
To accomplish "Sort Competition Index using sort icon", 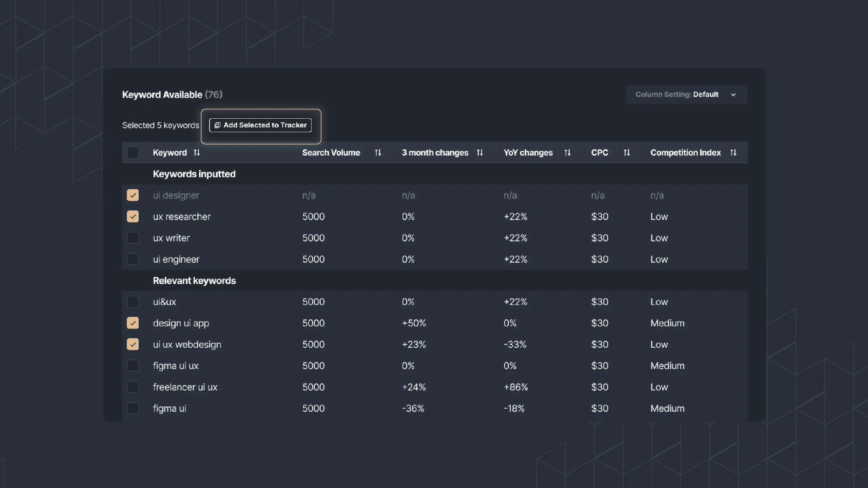I will 733,152.
